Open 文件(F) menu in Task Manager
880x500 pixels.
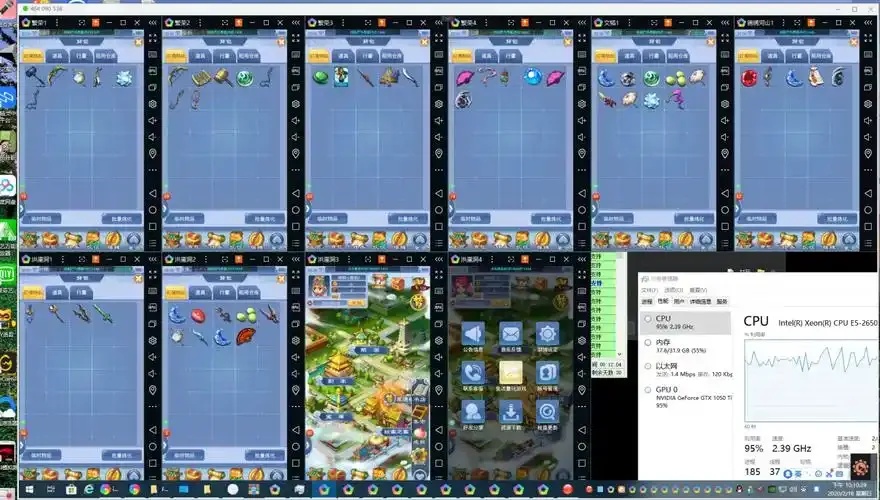[649, 290]
